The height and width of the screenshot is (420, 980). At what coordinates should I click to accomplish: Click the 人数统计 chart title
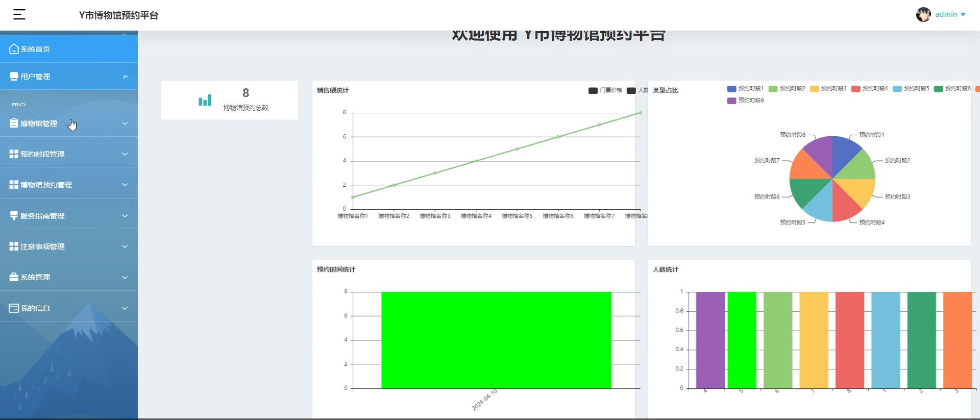[666, 269]
